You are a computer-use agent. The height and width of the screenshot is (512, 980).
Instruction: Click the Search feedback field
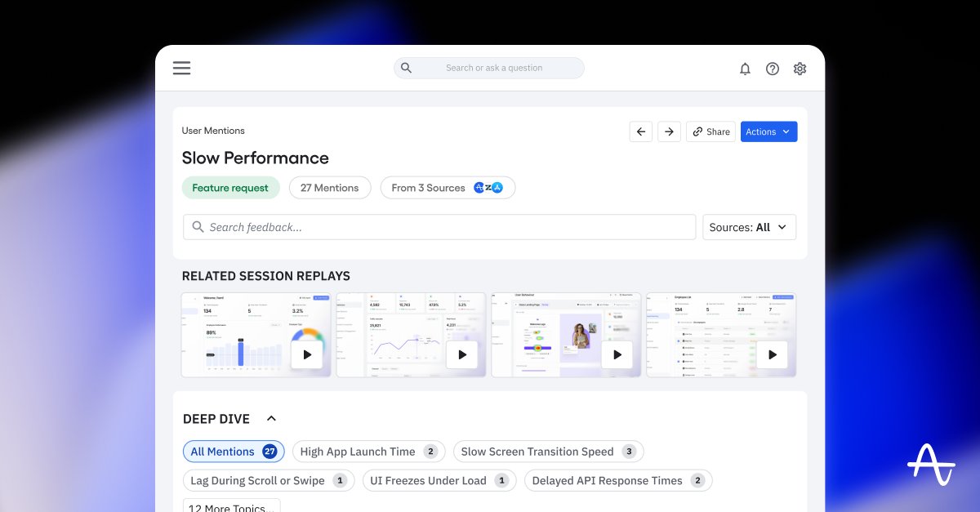[x=439, y=227]
